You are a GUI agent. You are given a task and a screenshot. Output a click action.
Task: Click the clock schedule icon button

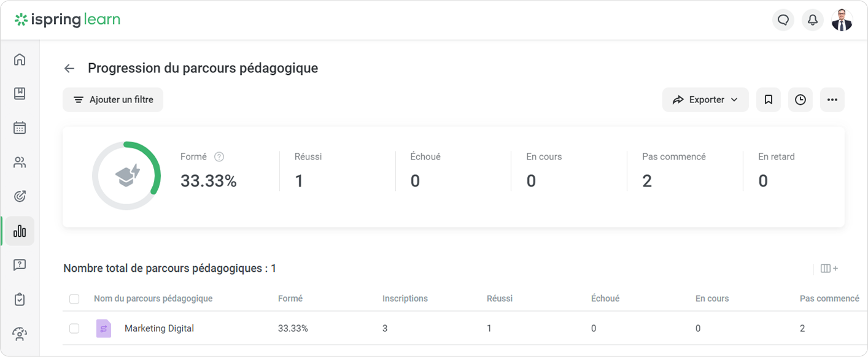[800, 100]
